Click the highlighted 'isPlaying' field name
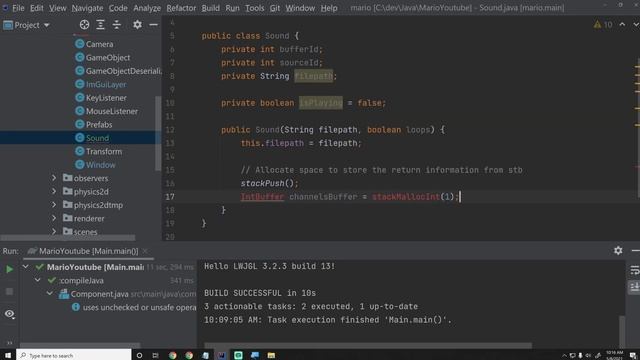640x360 pixels. coord(321,103)
